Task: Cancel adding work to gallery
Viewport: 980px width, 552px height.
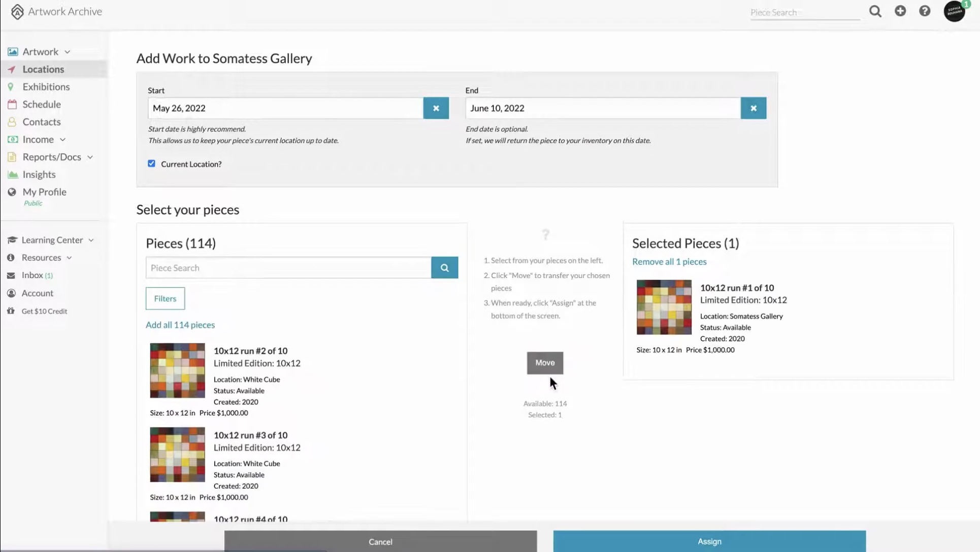Action: [380, 541]
